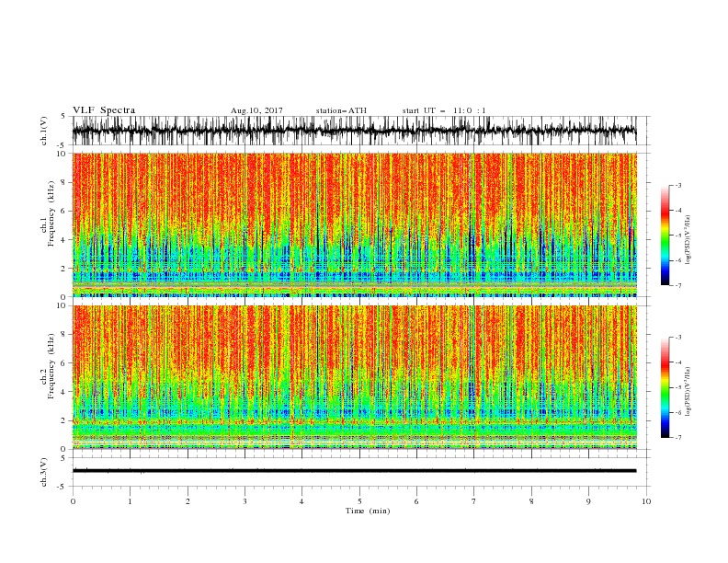This screenshot has width=728, height=563.
Task: Click the 'station=ATH' label
Action: coord(341,110)
